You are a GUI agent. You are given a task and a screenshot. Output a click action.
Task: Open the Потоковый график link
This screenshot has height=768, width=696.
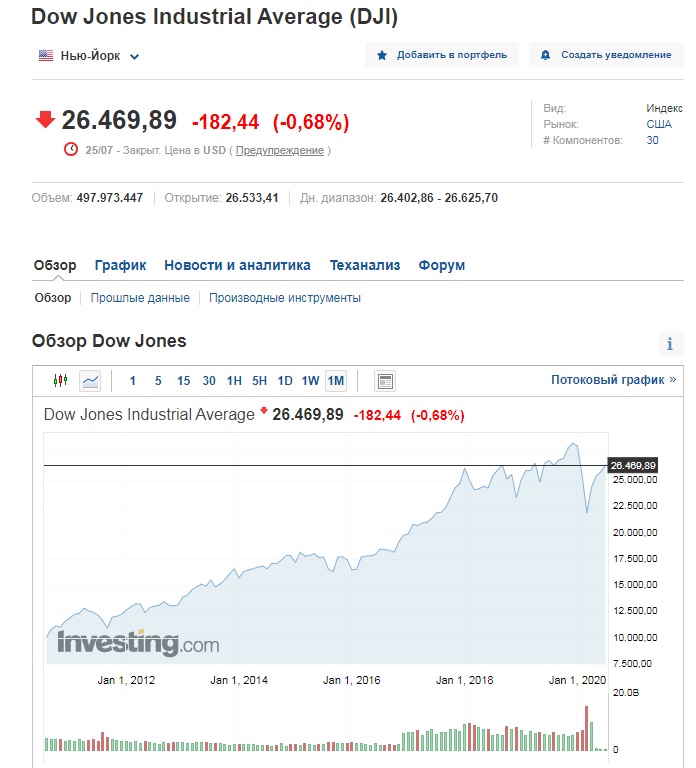[613, 380]
